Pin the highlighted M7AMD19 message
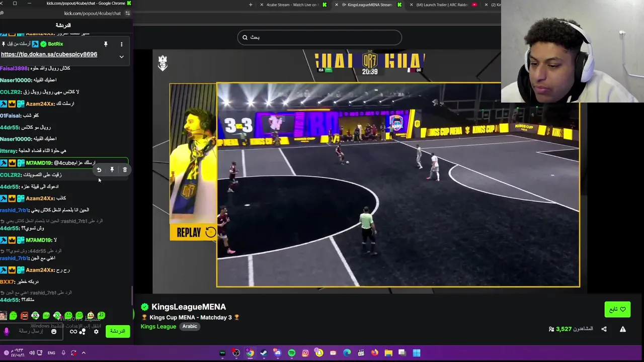This screenshot has width=644, height=362. click(112, 170)
